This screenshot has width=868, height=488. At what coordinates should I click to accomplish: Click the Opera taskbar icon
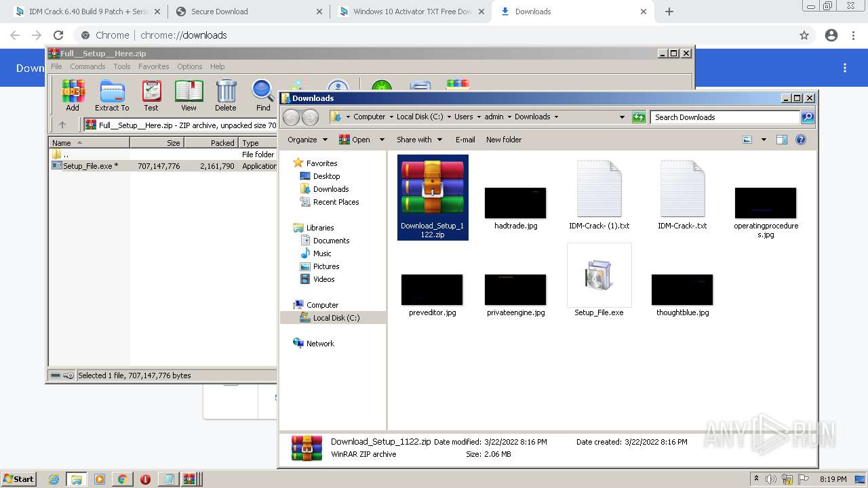point(145,479)
